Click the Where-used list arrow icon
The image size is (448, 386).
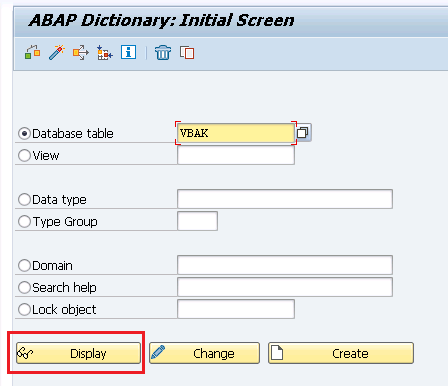pos(81,52)
